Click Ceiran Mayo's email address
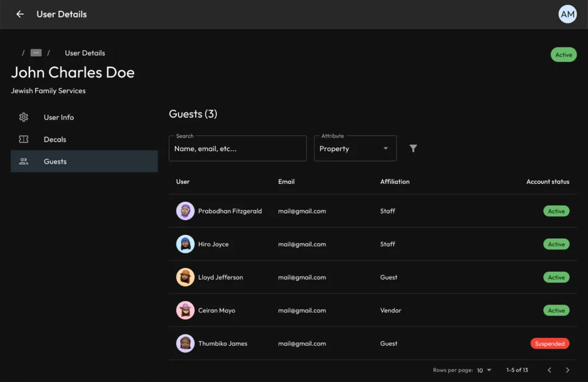Image resolution: width=588 pixels, height=382 pixels. pyautogui.click(x=302, y=310)
